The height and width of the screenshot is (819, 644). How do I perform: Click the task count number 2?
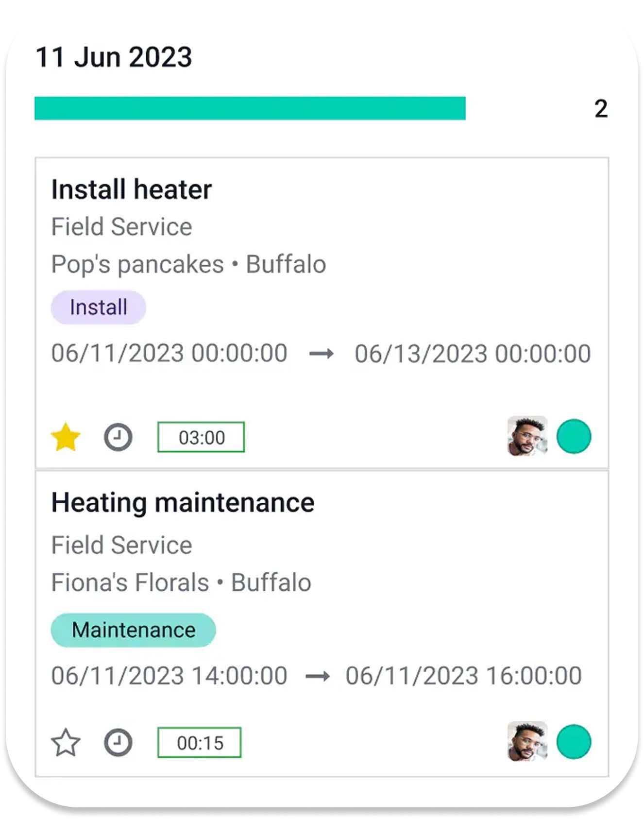coord(601,109)
